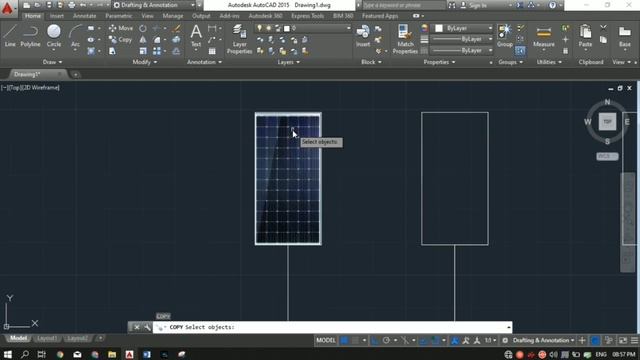Screen dimensions: 640x360
Task: Toggle snap mode in status bar
Action: 355,340
